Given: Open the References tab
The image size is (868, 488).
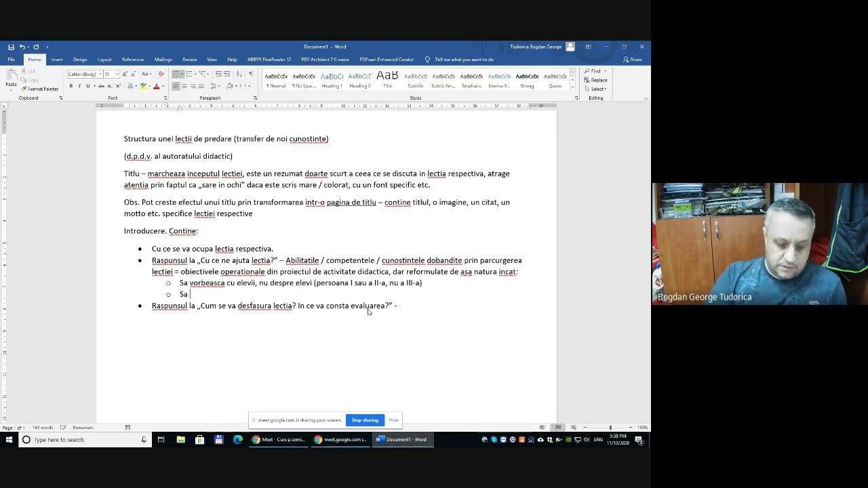Looking at the screenshot, I should pyautogui.click(x=133, y=60).
